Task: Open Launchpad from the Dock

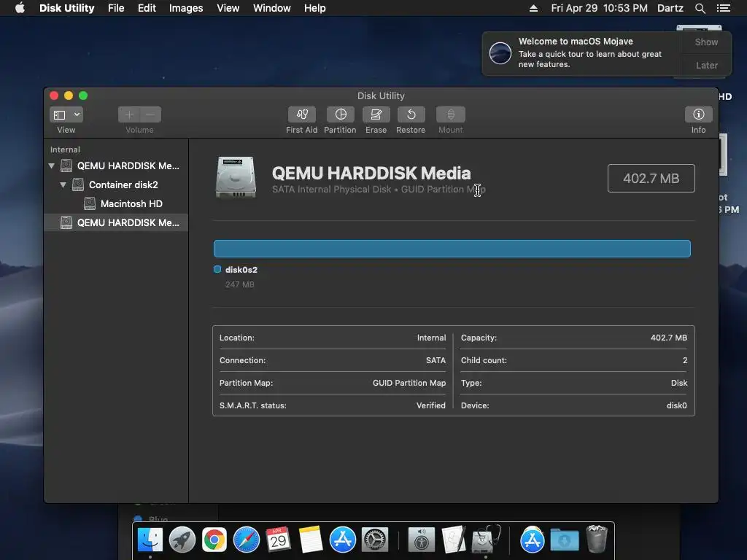Action: [x=182, y=540]
